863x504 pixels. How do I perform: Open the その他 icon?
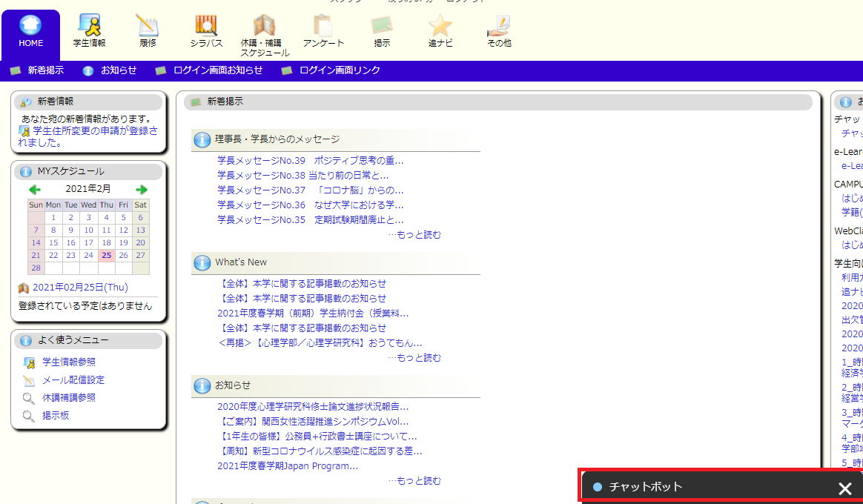tap(499, 25)
